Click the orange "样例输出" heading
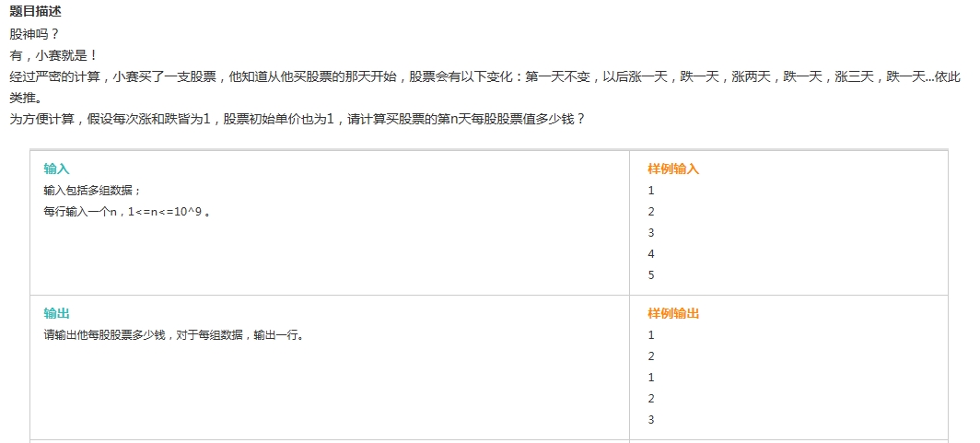This screenshot has width=980, height=443. click(x=673, y=314)
